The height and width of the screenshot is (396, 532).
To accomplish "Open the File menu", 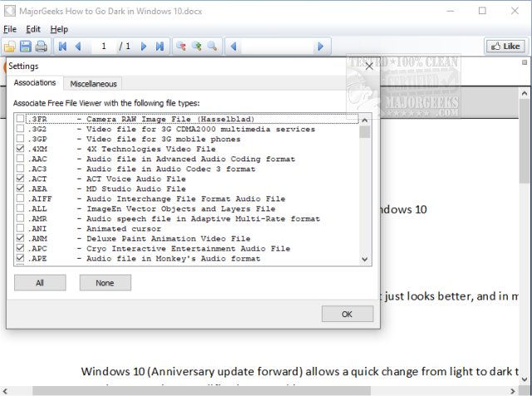I will 10,29.
